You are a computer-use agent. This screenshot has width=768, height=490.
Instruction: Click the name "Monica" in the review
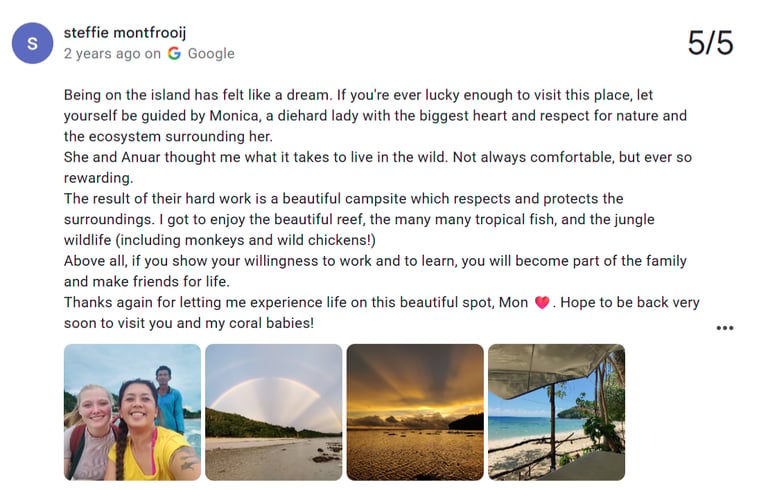tap(234, 116)
